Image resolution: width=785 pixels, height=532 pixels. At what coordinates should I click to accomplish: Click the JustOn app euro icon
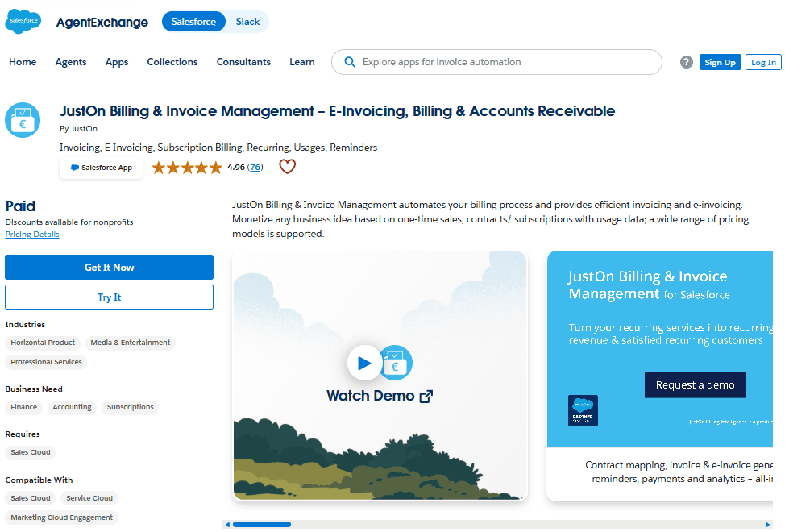click(x=23, y=120)
